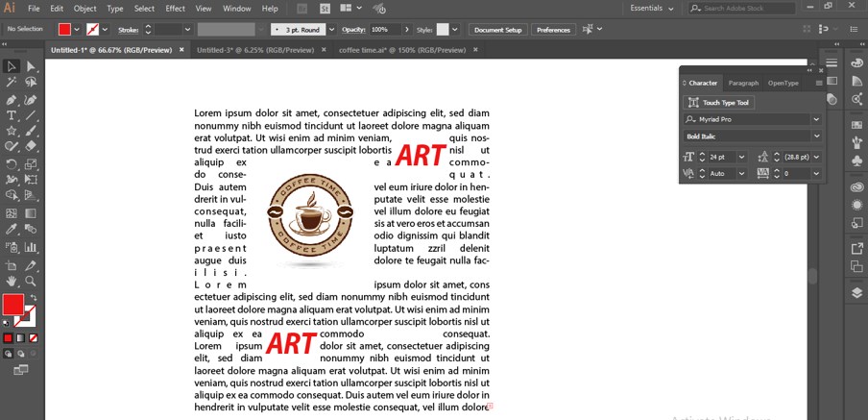Open the Object menu

tap(84, 9)
